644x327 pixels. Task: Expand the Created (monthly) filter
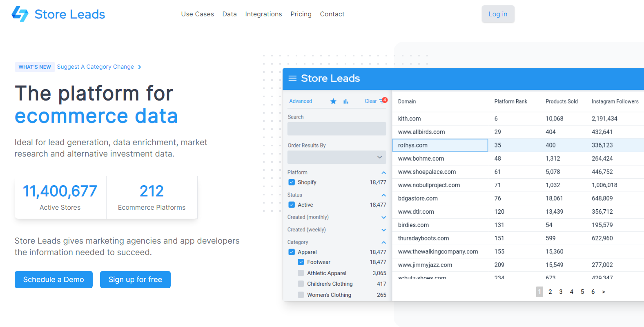383,217
